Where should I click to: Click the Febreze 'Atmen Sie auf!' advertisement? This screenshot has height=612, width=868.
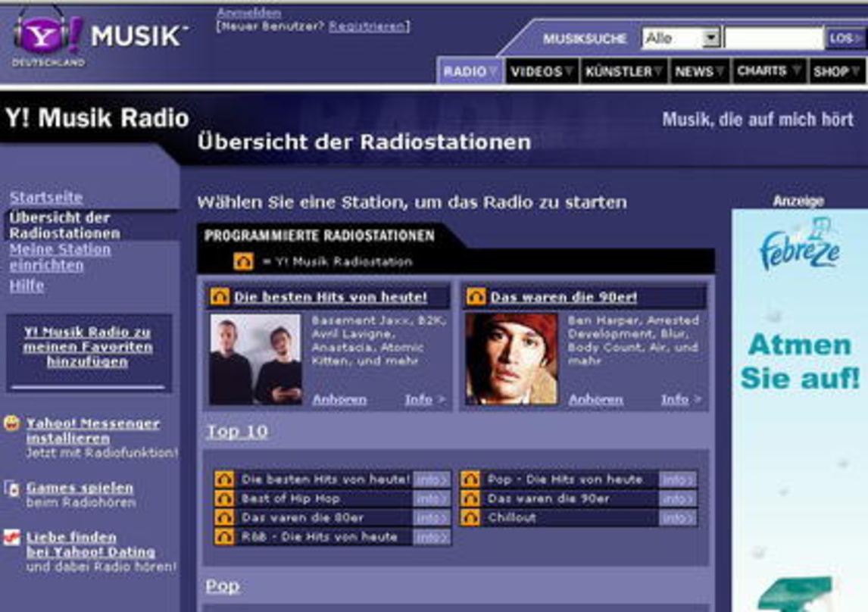pos(800,411)
